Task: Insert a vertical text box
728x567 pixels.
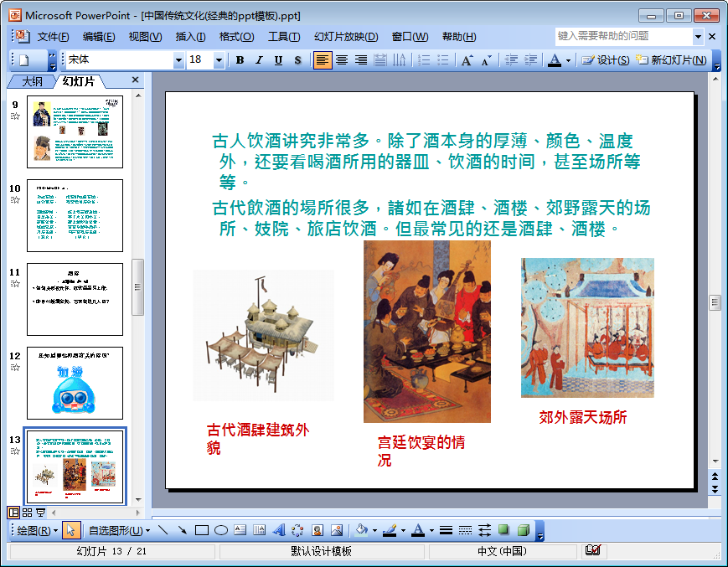Action: pos(259,530)
